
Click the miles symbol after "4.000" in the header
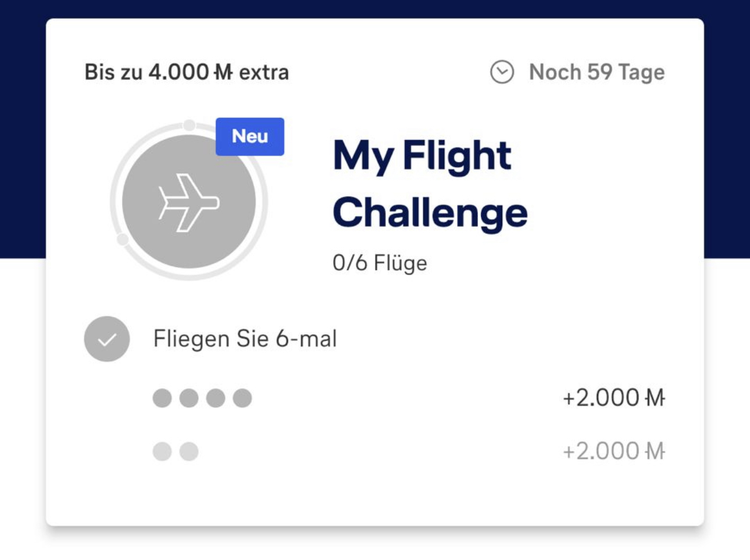click(223, 72)
